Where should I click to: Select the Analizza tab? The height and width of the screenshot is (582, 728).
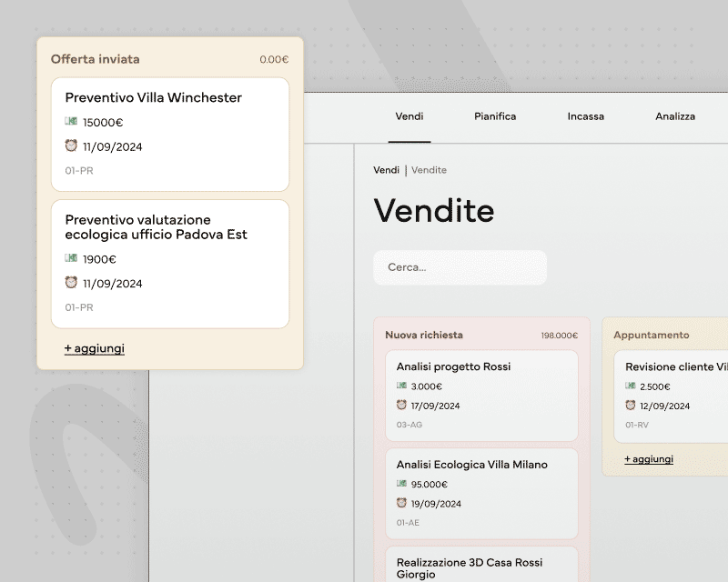tap(675, 116)
